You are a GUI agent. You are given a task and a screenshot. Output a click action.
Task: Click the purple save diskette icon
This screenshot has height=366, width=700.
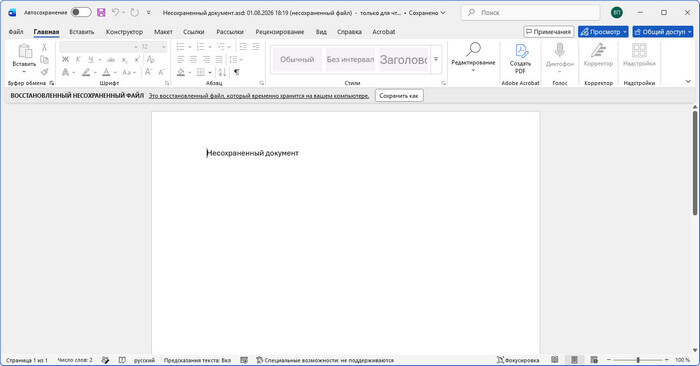coord(101,12)
